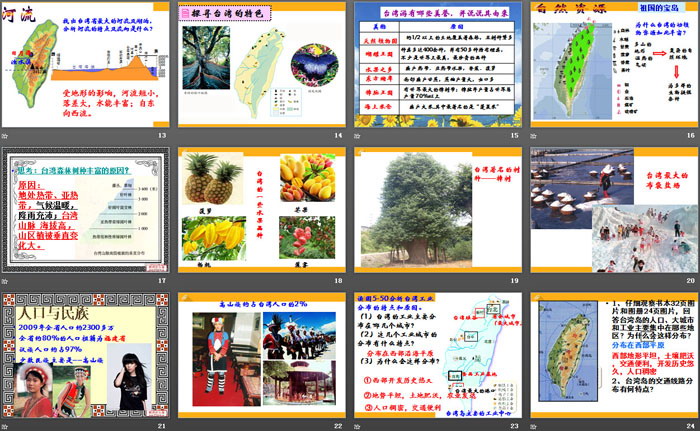Click the transition icon below slide 17

coord(7,281)
